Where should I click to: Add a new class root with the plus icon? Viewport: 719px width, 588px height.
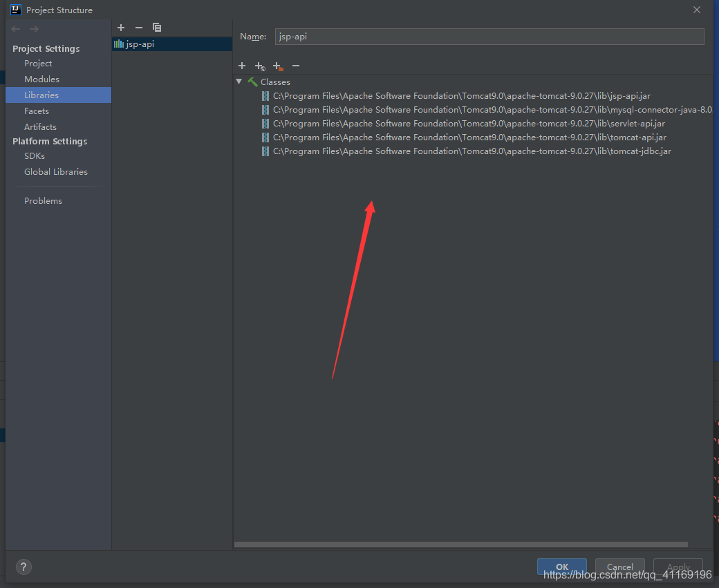(x=242, y=66)
